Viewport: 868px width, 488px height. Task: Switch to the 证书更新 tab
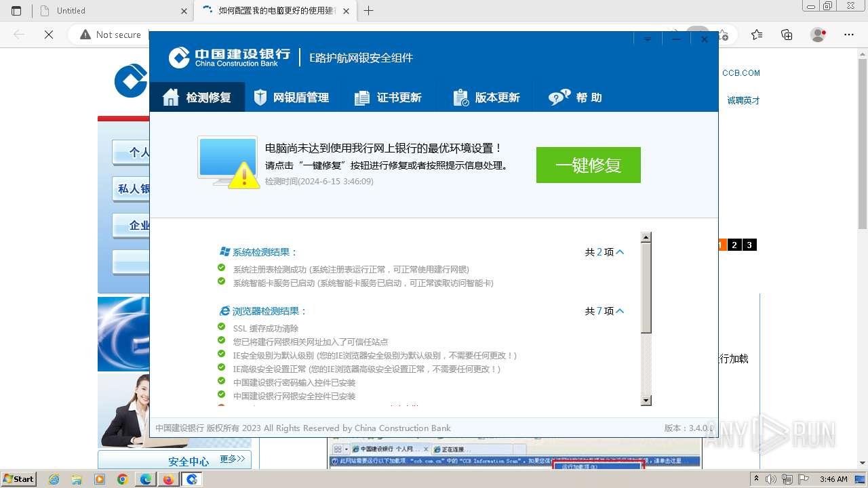coord(388,98)
